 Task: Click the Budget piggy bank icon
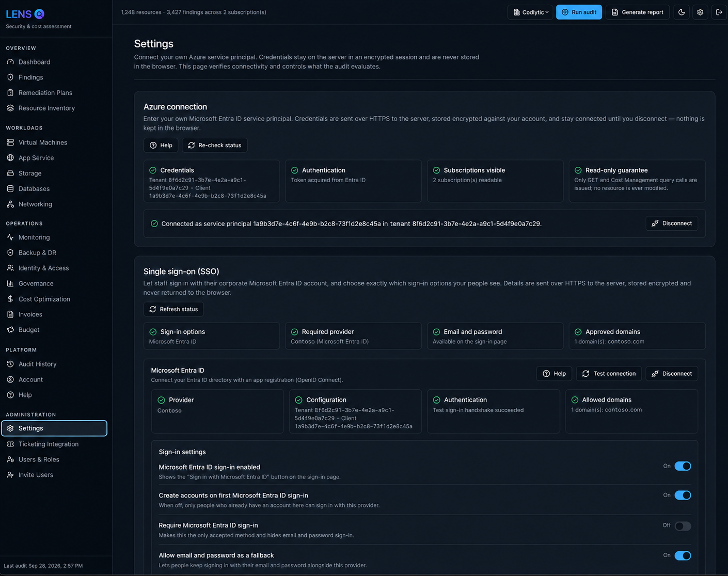point(10,330)
